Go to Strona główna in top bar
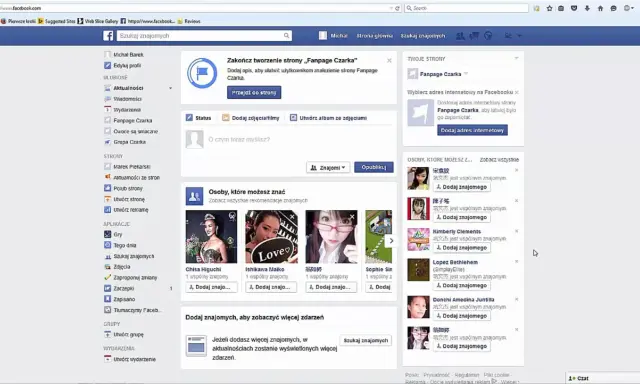This screenshot has height=384, width=640. click(x=374, y=36)
